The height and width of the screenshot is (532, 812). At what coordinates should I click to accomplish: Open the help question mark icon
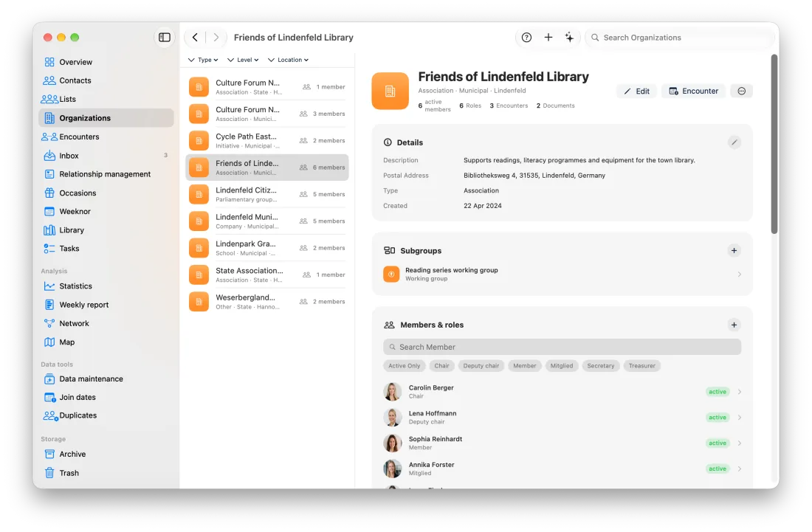click(526, 37)
